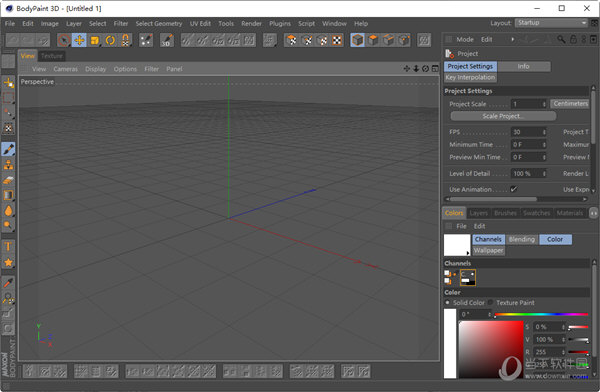Image resolution: width=600 pixels, height=392 pixels.
Task: Open the Select Geometry menu
Action: pos(159,23)
